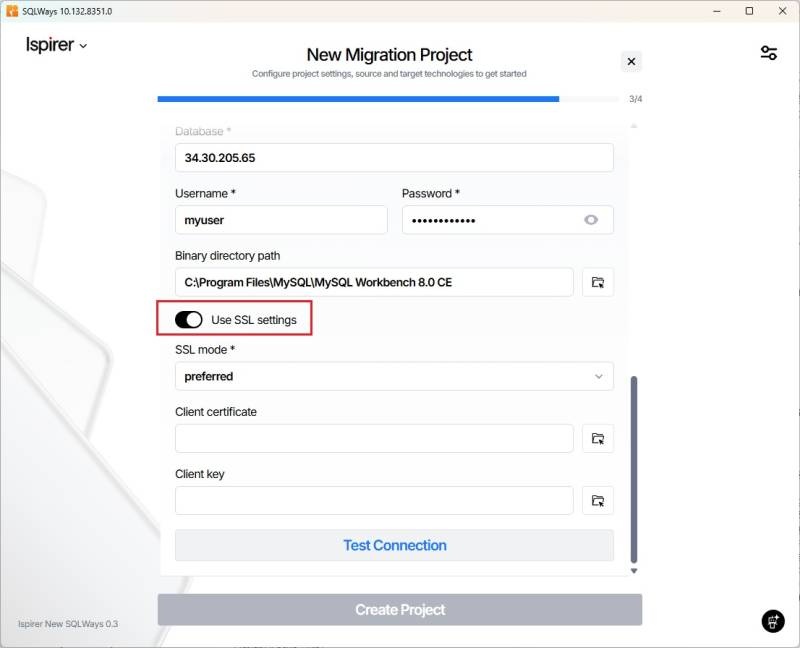The image size is (800, 648).
Task: Browse for the Binary directory path folder
Action: [597, 282]
